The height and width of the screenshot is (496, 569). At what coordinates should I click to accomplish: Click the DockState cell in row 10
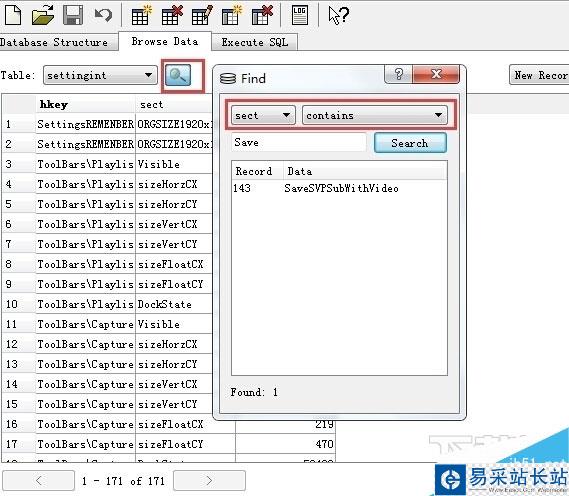pos(173,304)
